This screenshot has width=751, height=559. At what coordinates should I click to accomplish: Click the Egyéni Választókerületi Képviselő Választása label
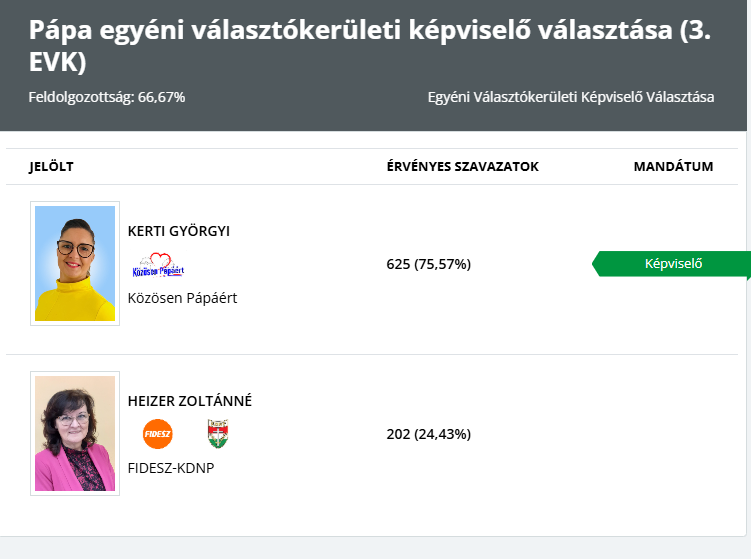(570, 97)
